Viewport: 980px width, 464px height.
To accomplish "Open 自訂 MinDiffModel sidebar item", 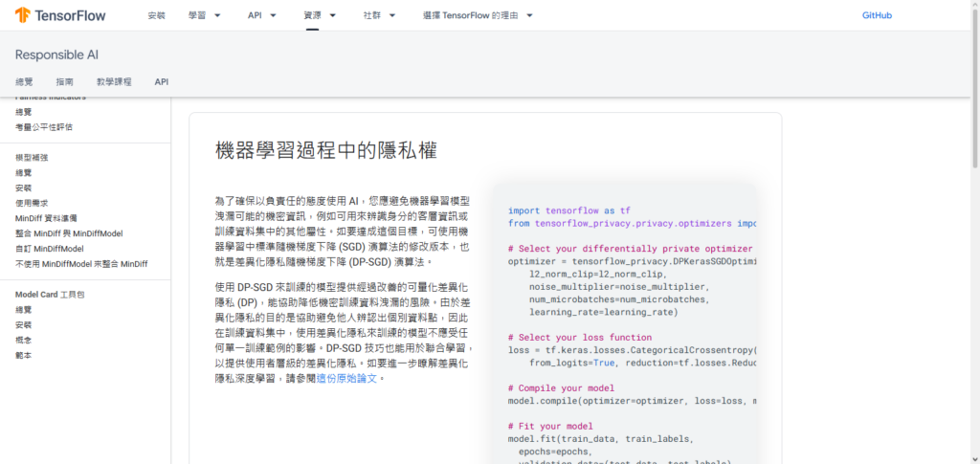I will (50, 249).
